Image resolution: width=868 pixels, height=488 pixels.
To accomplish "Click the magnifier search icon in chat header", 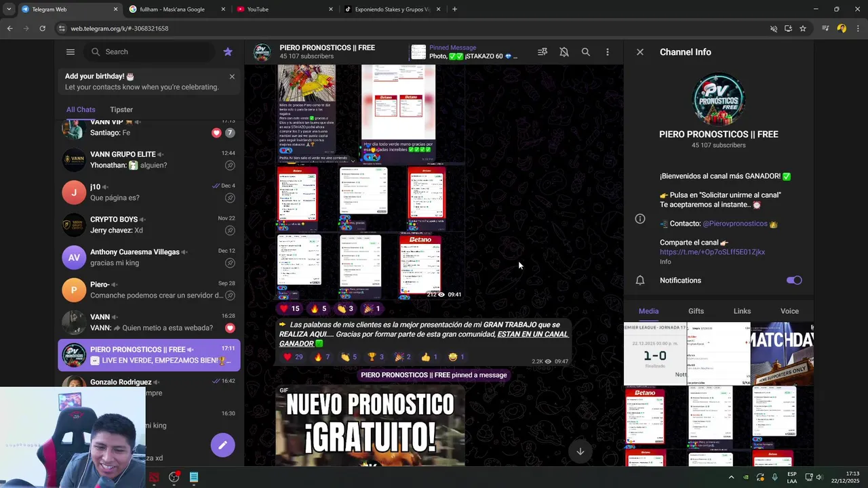I will tap(586, 52).
